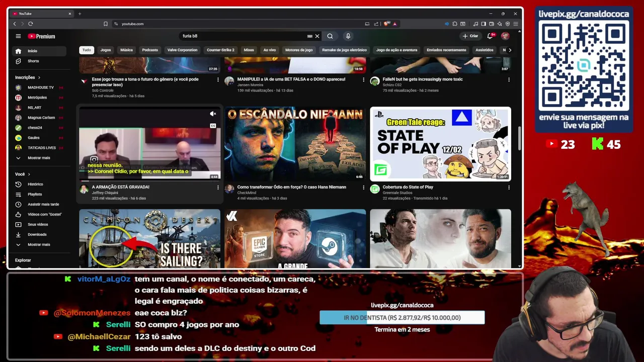Open MADHOUSE TV subscription
644x362 pixels.
[39, 87]
